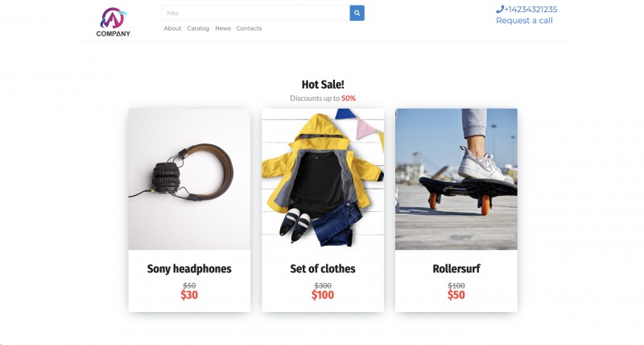
Task: Open the About menu item
Action: pyautogui.click(x=172, y=28)
